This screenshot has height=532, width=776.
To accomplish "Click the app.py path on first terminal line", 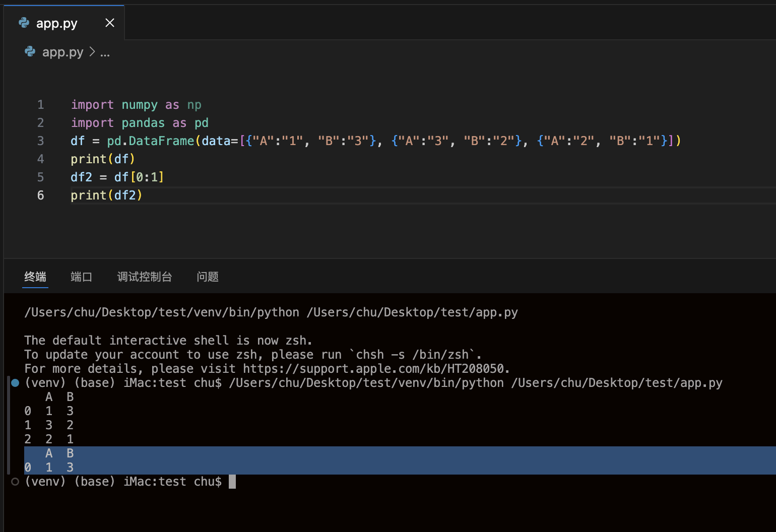I will (412, 312).
